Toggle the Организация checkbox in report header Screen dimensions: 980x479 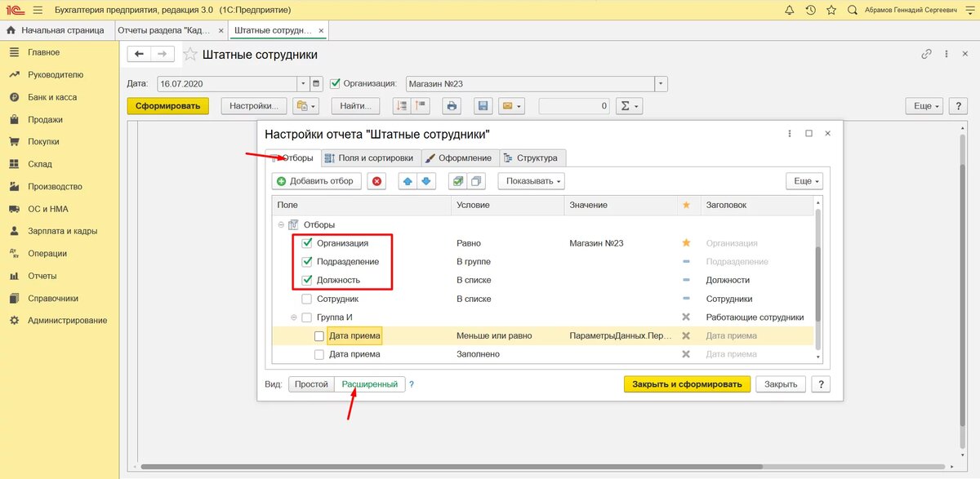point(335,83)
